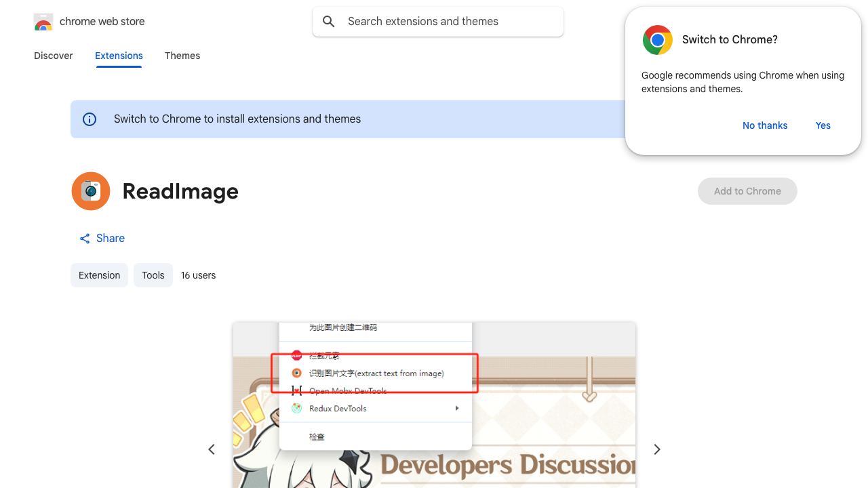Show the next screenshot with the right arrow
This screenshot has width=868, height=488.
(657, 449)
